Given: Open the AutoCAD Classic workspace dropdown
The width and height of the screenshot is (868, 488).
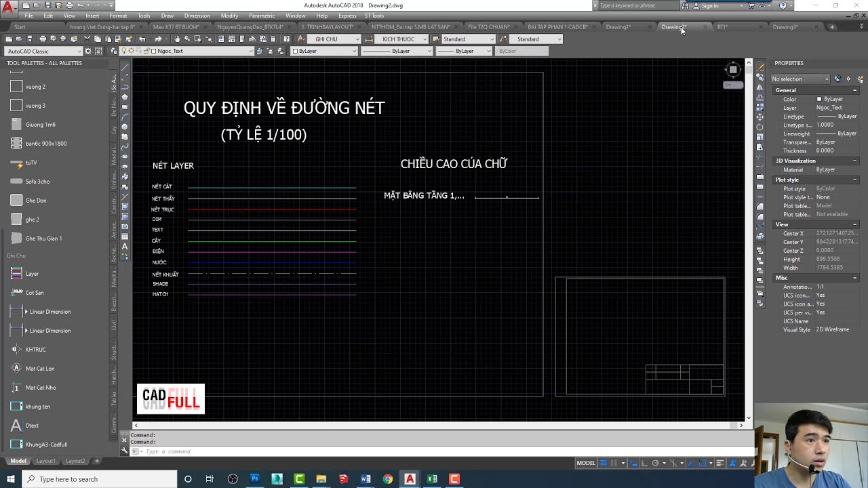Looking at the screenshot, I should [43, 51].
